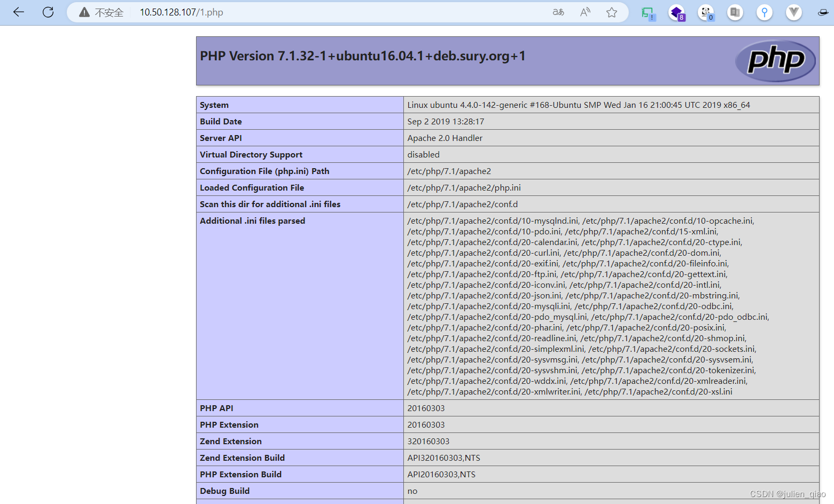834x504 pixels.
Task: Click the PHP Extension Build label
Action: pos(240,475)
